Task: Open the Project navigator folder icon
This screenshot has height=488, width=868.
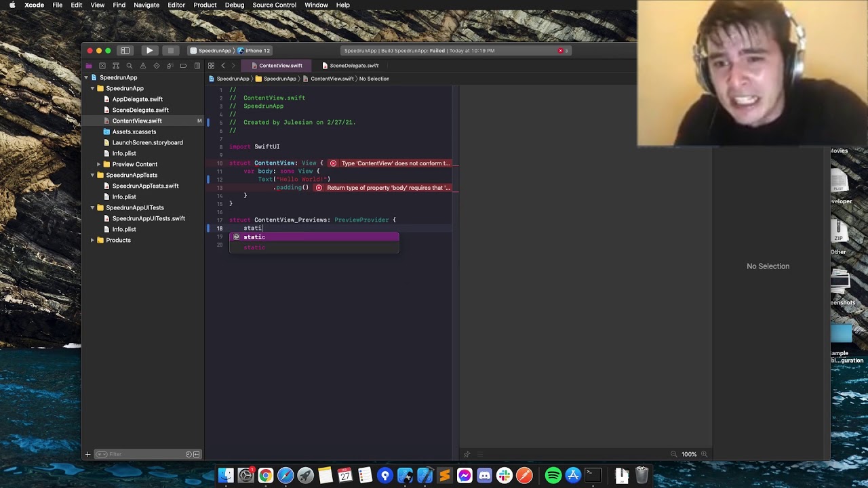Action: 89,66
